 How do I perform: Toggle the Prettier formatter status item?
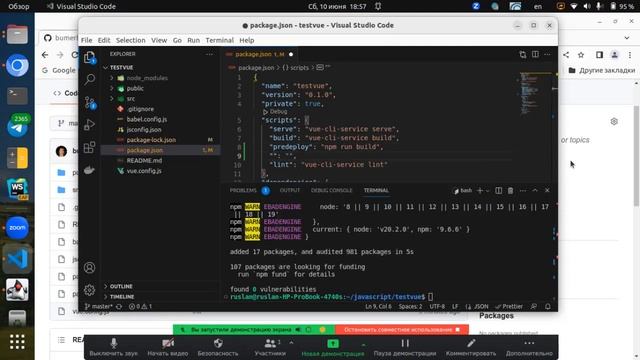(x=509, y=306)
